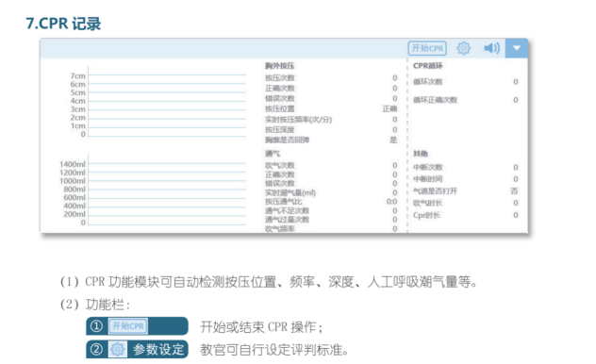This screenshot has width=596, height=364.
Task: Select the 按压位置 label
Action: 280,108
